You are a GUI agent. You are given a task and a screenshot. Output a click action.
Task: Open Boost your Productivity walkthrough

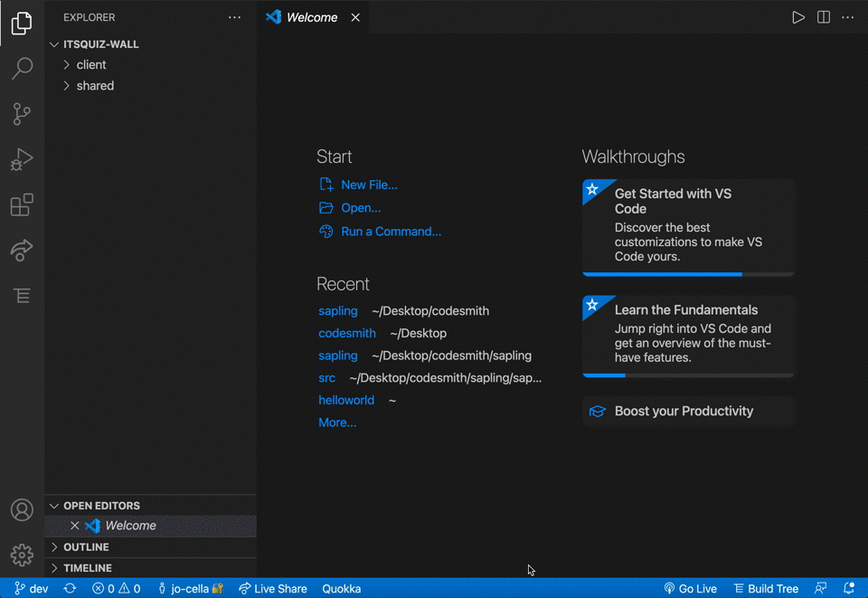[688, 412]
